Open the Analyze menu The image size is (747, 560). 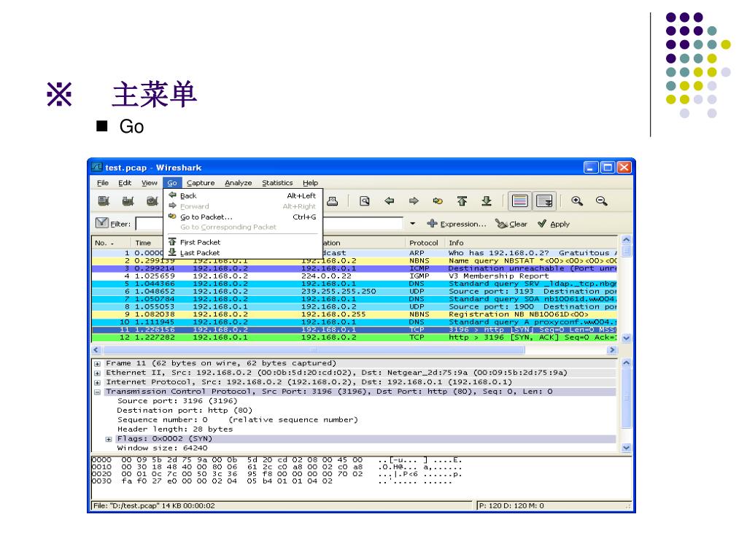point(239,183)
